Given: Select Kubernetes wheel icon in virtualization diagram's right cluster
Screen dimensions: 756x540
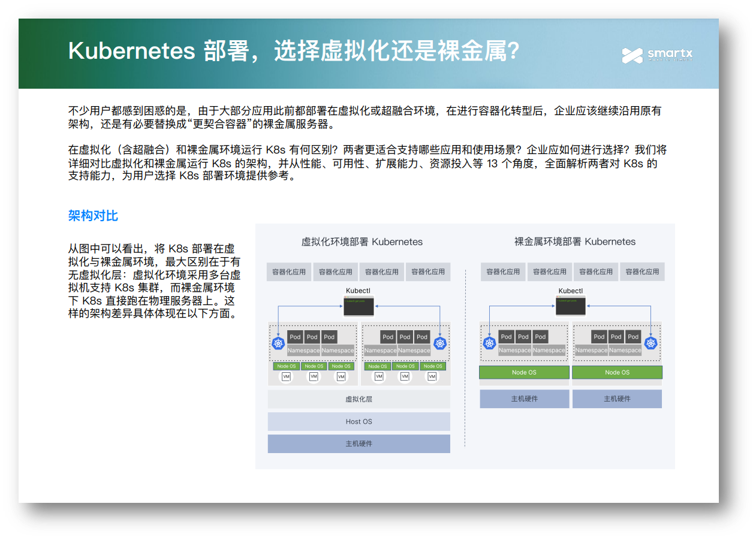Looking at the screenshot, I should coord(441,343).
